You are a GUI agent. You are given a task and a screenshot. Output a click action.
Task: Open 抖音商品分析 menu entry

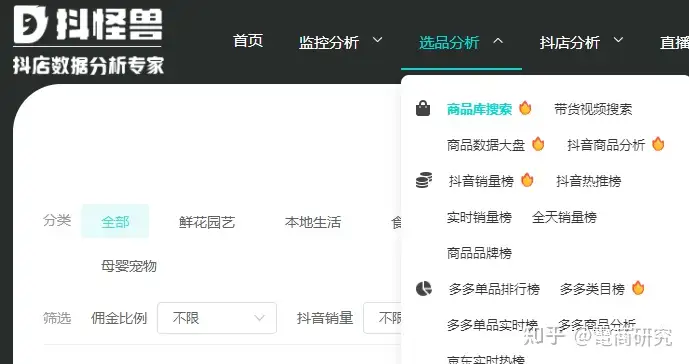(606, 145)
